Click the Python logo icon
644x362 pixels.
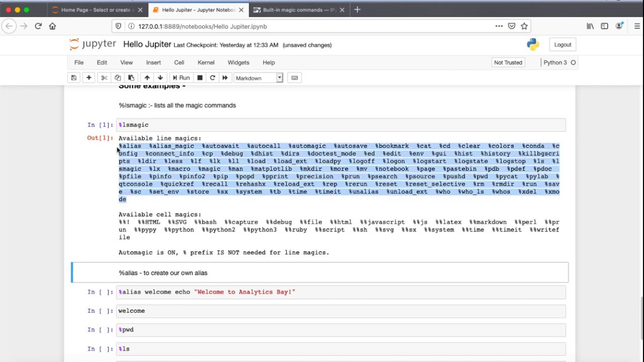click(532, 45)
